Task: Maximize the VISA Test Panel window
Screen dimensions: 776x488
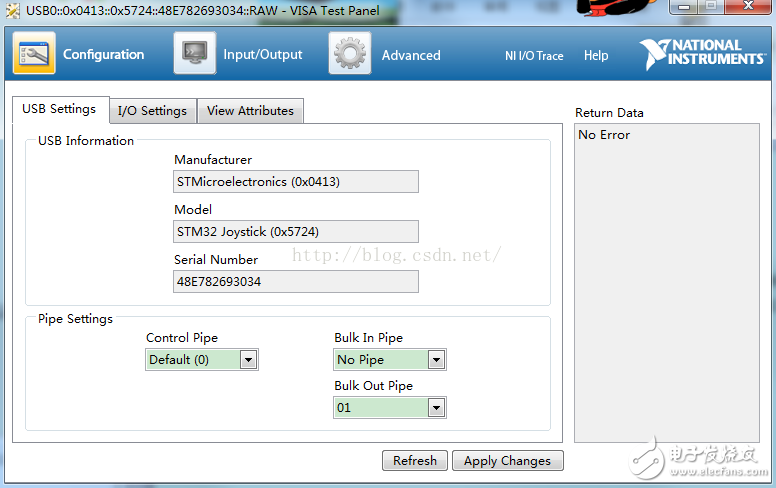Action: tap(711, 7)
